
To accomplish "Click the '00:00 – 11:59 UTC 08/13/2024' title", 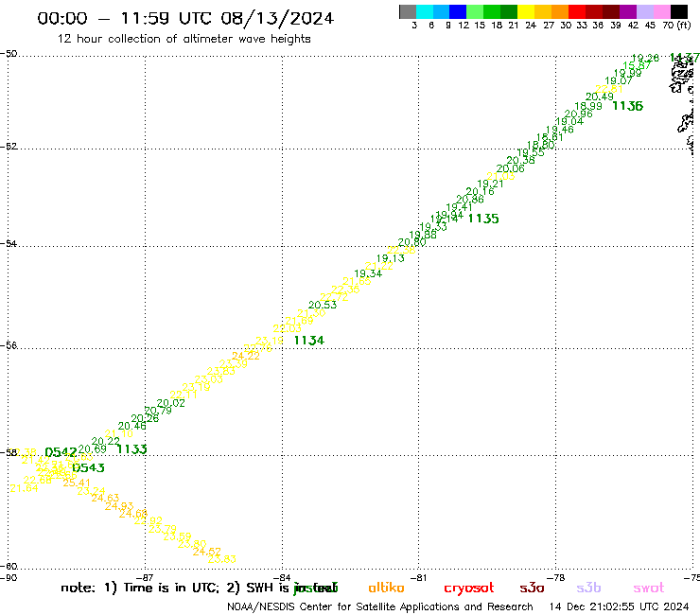I will 185,18.
